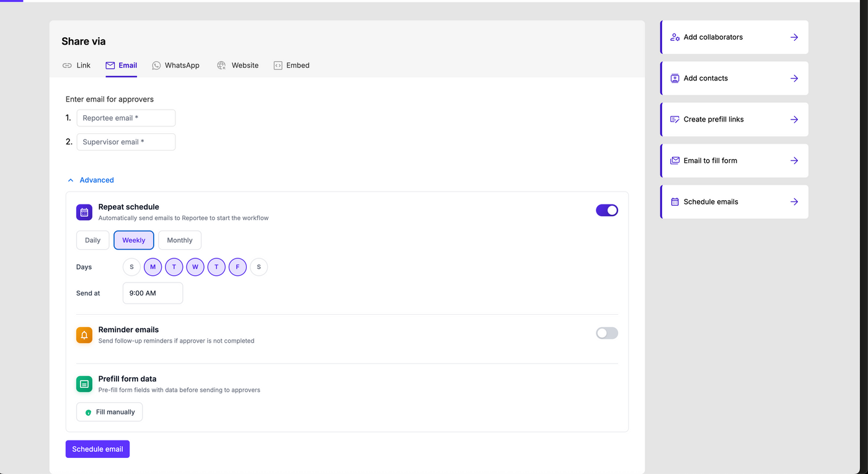Click the Add collaborators icon in sidebar

point(674,37)
